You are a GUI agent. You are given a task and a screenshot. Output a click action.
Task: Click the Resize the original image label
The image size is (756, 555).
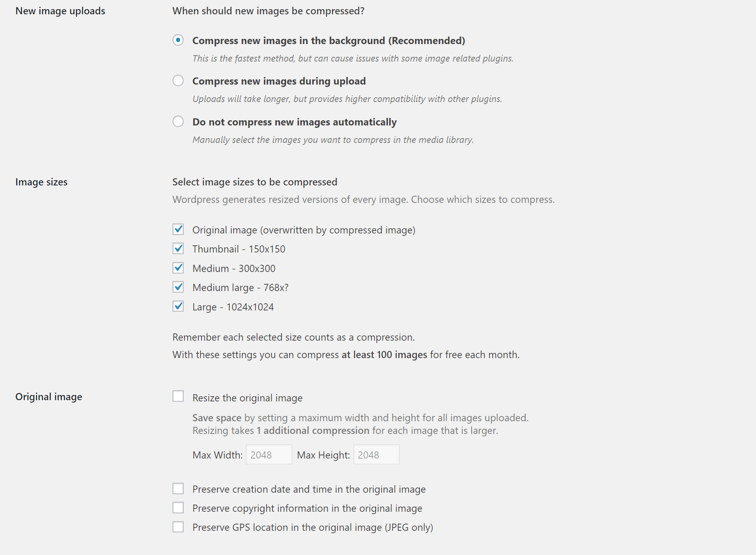pos(248,398)
